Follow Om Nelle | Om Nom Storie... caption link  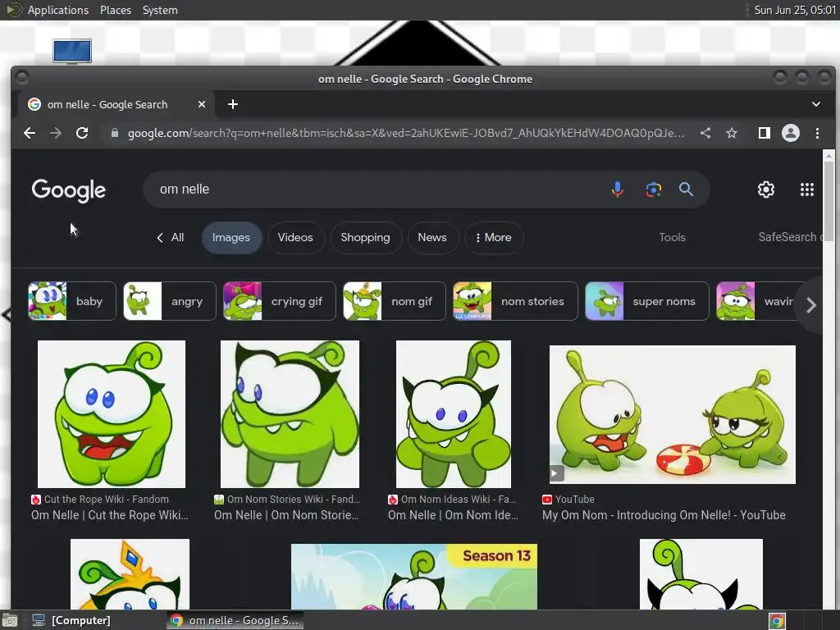click(286, 515)
